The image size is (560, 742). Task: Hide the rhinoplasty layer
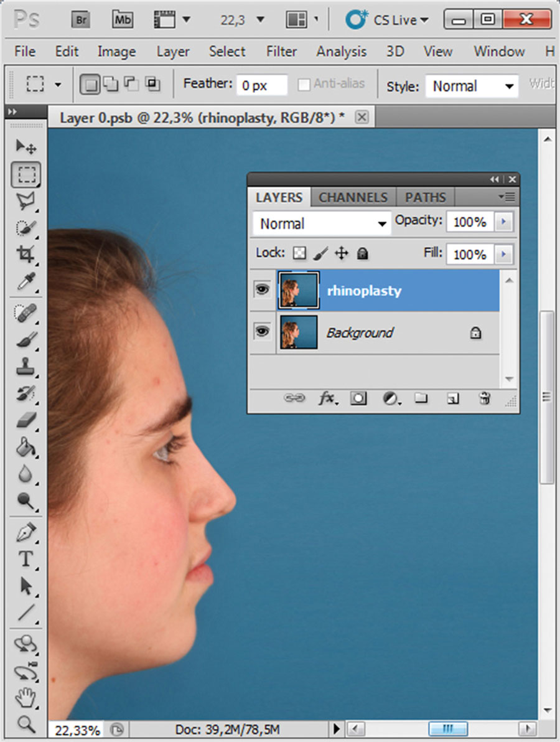(262, 290)
